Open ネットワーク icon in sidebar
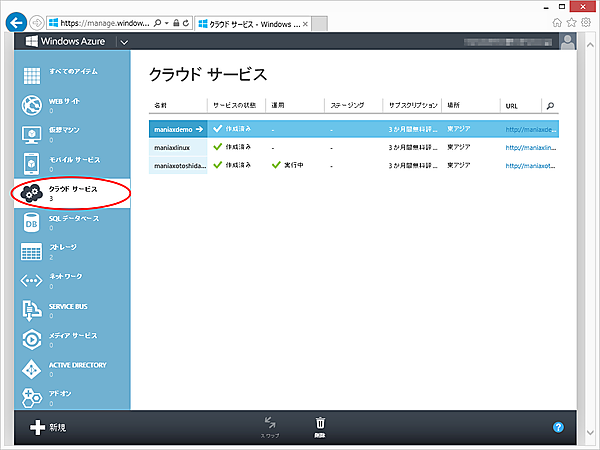Image resolution: width=600 pixels, height=450 pixels. click(32, 281)
